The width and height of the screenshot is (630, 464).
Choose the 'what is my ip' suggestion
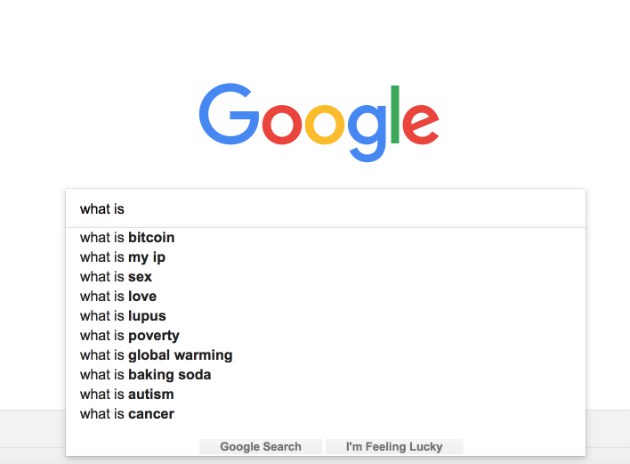[122, 257]
